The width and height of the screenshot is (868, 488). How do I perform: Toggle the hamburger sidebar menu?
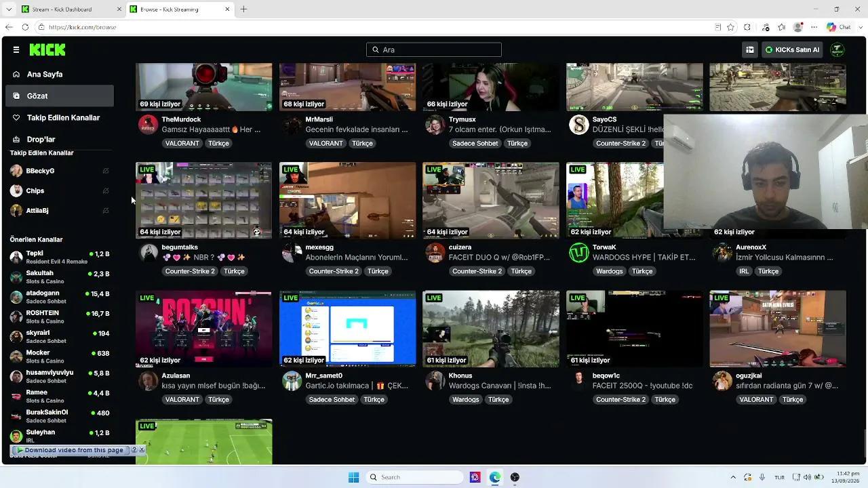pyautogui.click(x=16, y=49)
